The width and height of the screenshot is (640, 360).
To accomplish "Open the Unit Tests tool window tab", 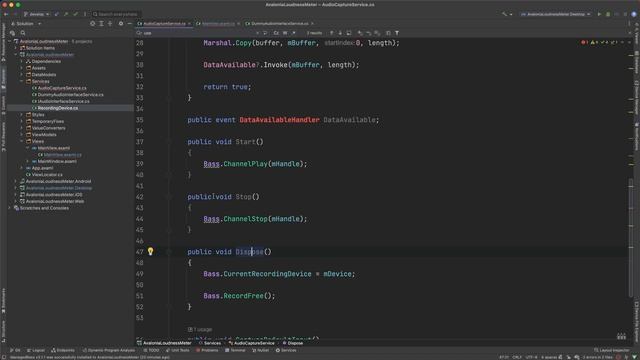I will 178,350.
